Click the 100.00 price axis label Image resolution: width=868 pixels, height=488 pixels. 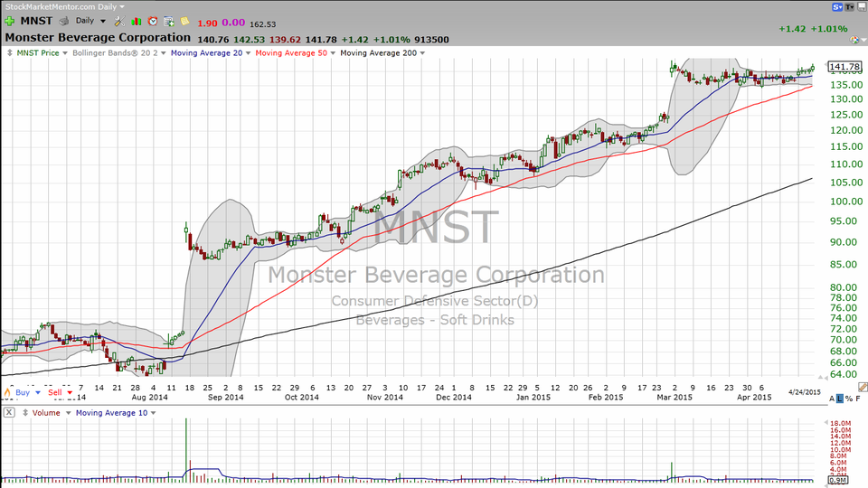pos(846,202)
